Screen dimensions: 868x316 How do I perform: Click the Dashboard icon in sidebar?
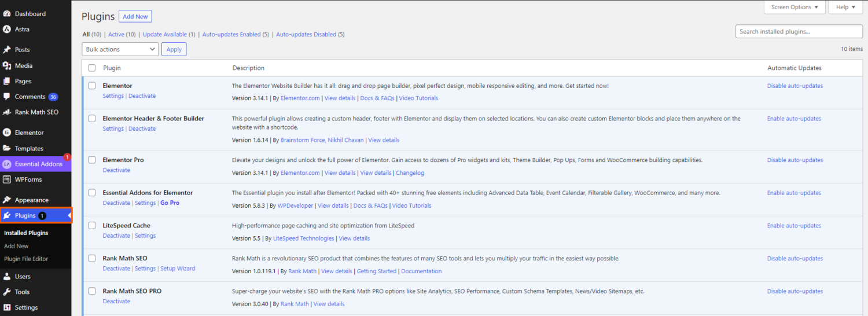pos(7,13)
